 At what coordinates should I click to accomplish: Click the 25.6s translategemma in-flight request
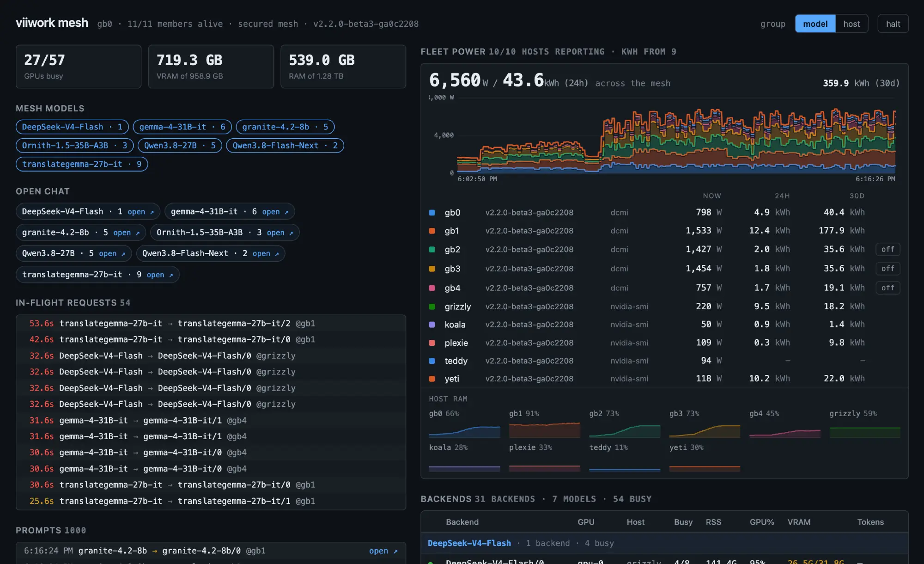coord(211,501)
